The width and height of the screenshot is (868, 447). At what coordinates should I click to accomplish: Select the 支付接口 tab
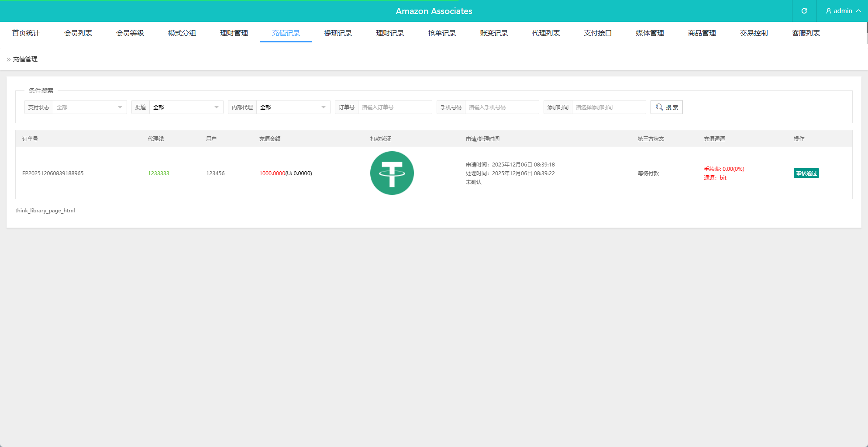pos(598,33)
